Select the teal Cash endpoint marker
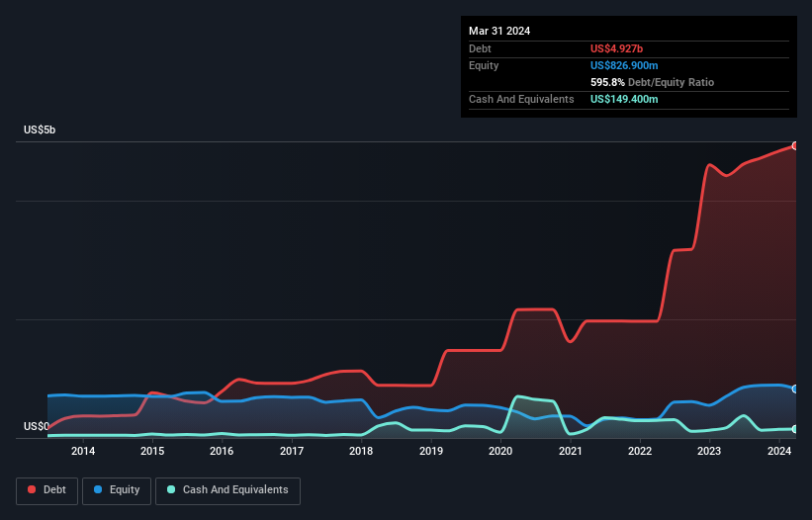The width and height of the screenshot is (812, 520). point(795,429)
